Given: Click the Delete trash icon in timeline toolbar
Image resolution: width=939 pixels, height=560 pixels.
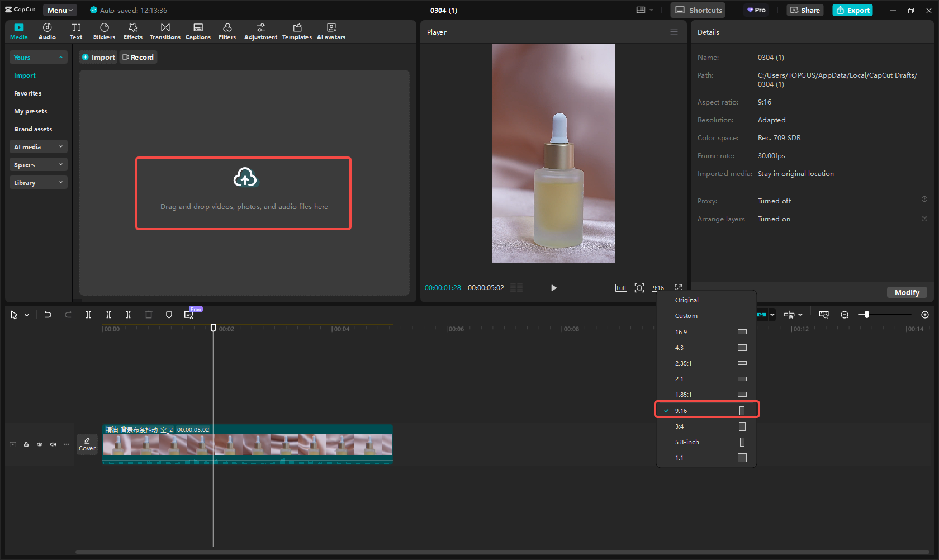Looking at the screenshot, I should pyautogui.click(x=149, y=315).
